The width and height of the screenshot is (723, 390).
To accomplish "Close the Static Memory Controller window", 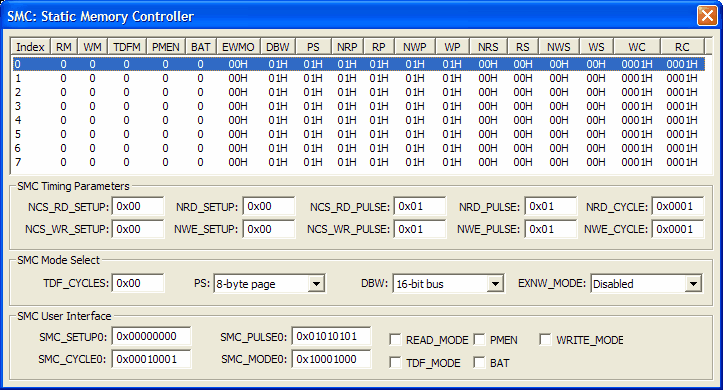I will coord(707,16).
